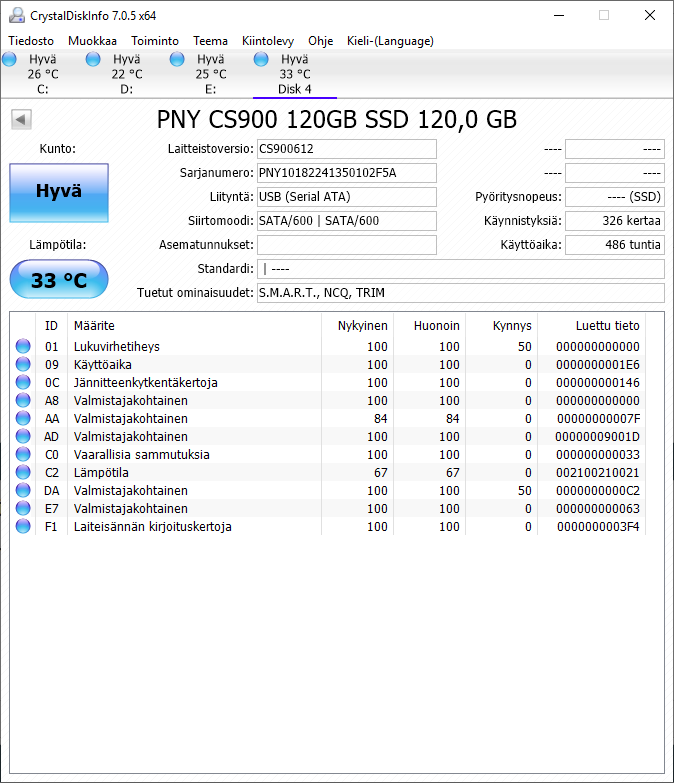Select the blue status orb for Disk 4
Viewport: 674px width, 783px height.
(261, 59)
